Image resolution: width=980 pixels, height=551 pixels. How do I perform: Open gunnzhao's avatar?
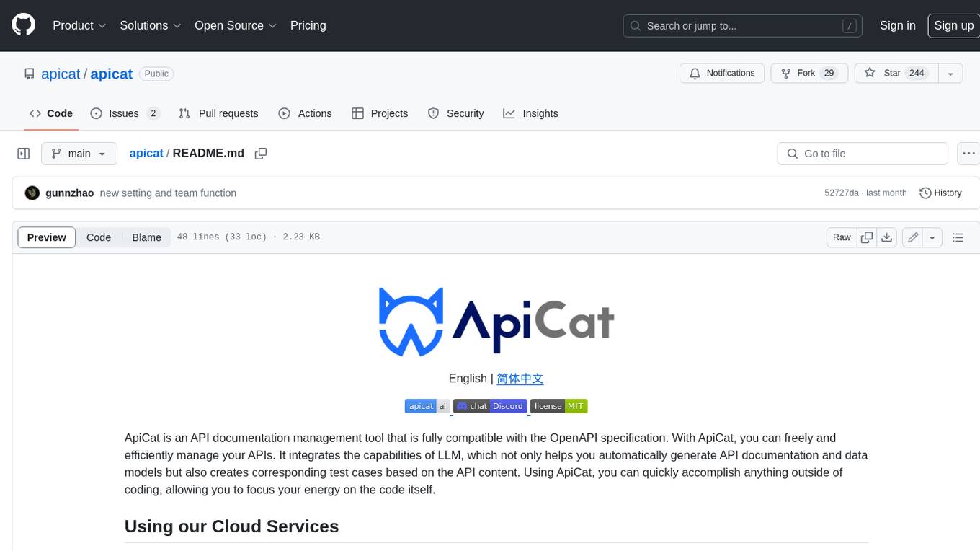pyautogui.click(x=32, y=193)
